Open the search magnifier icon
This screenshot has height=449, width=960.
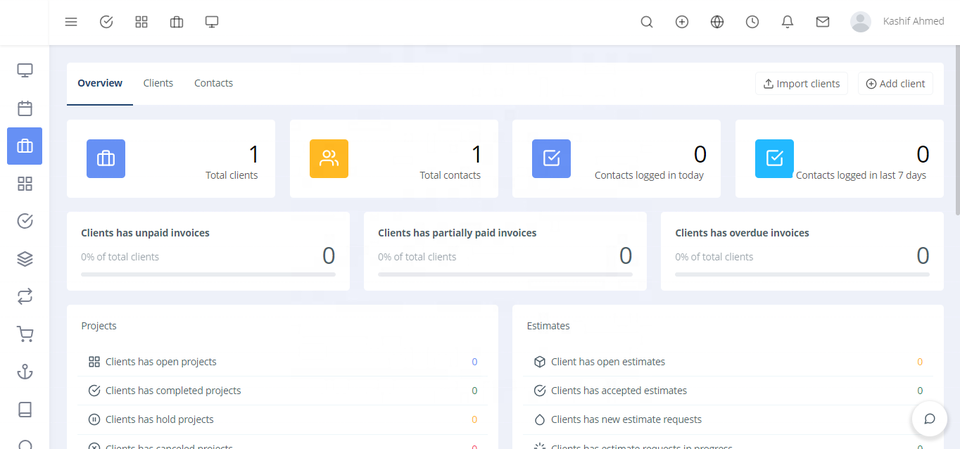[646, 22]
